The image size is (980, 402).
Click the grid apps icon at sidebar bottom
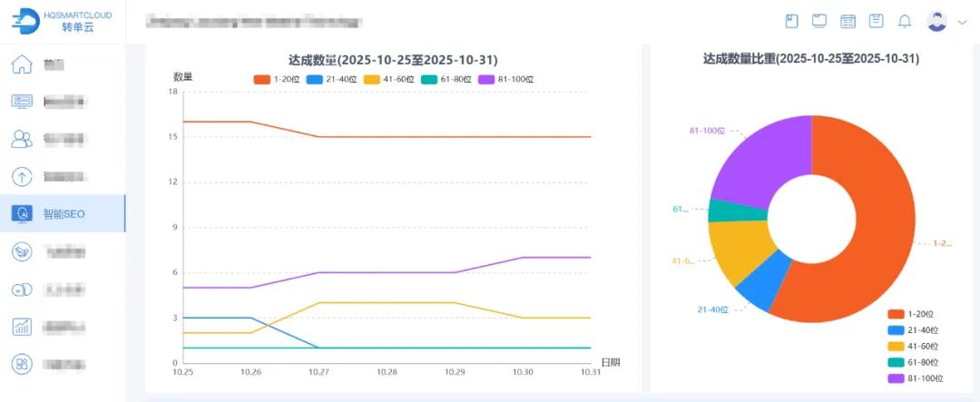[22, 365]
